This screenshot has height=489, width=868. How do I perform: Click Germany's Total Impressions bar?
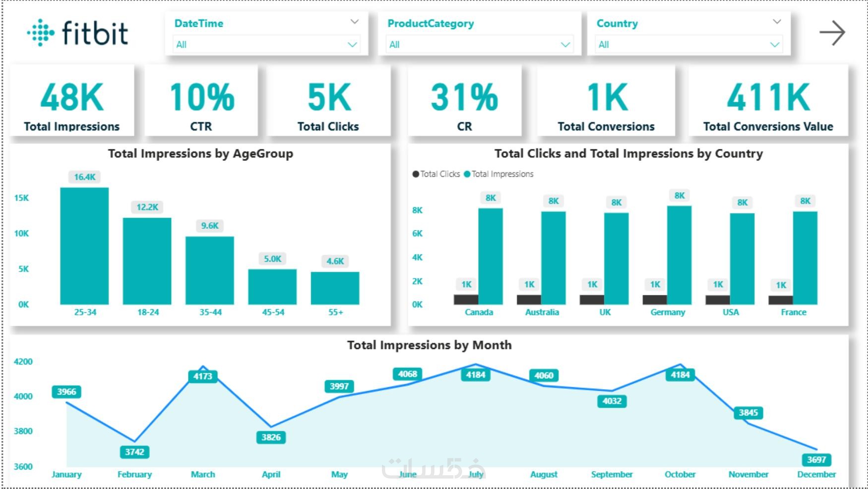679,255
